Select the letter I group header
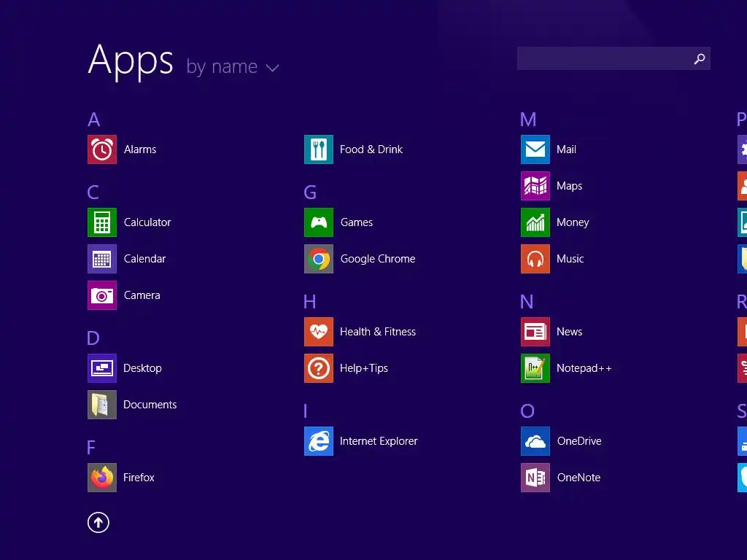 pos(306,411)
